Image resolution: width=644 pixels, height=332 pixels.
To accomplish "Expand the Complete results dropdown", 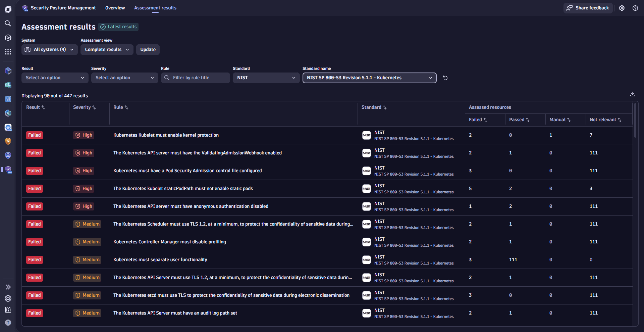I will pos(107,50).
